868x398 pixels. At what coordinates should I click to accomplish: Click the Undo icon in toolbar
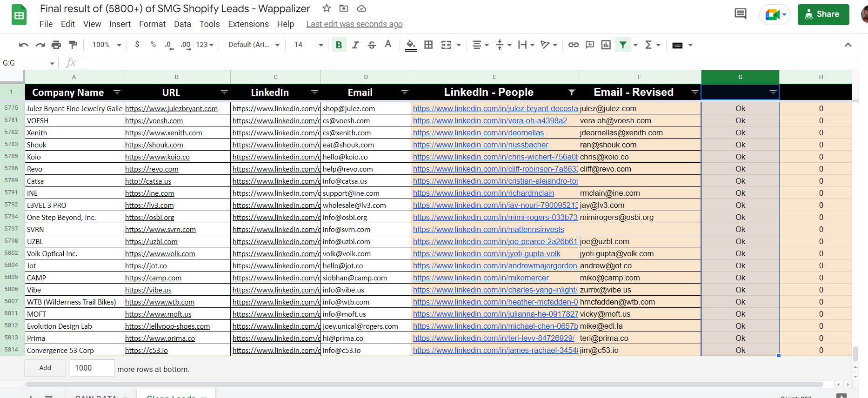click(23, 45)
